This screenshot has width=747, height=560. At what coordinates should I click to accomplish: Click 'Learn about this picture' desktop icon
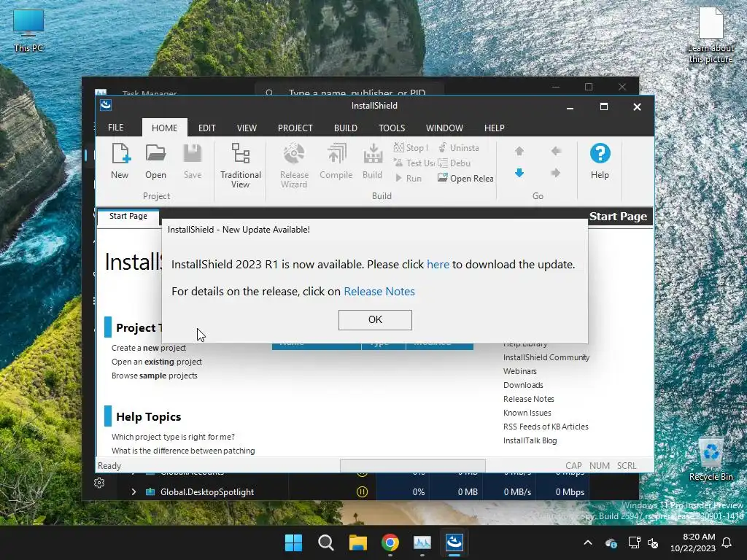pos(711,36)
